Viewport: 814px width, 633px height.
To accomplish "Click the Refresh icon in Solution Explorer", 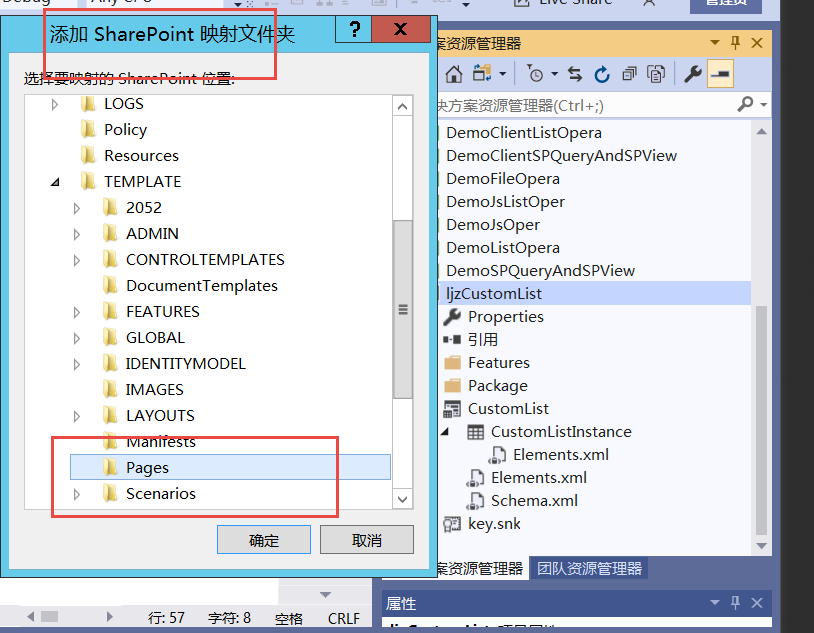I will pos(602,74).
